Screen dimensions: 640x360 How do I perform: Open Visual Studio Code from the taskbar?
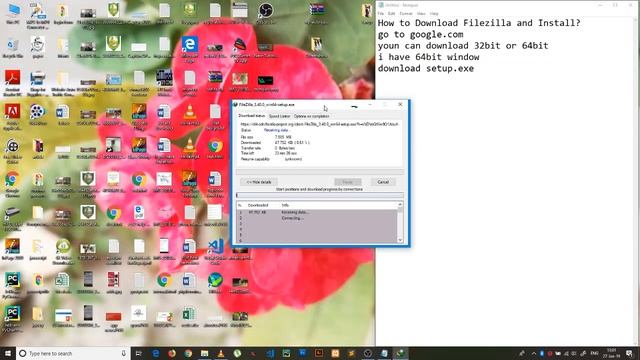[270, 353]
